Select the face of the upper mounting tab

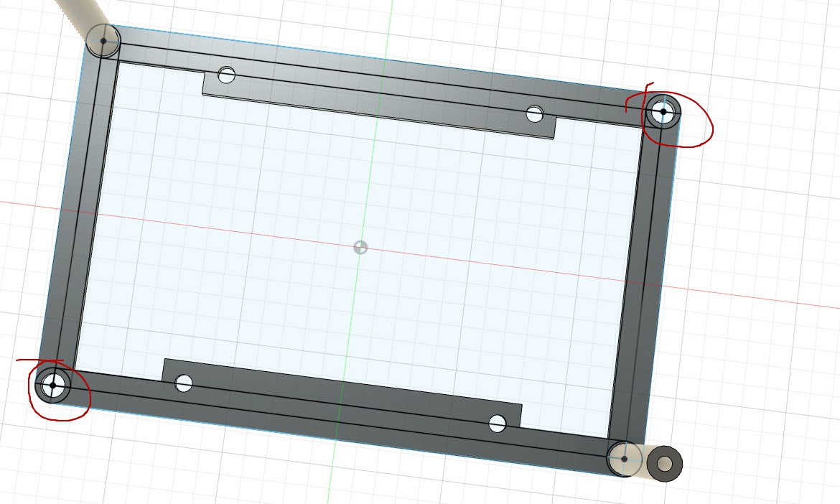click(378, 107)
